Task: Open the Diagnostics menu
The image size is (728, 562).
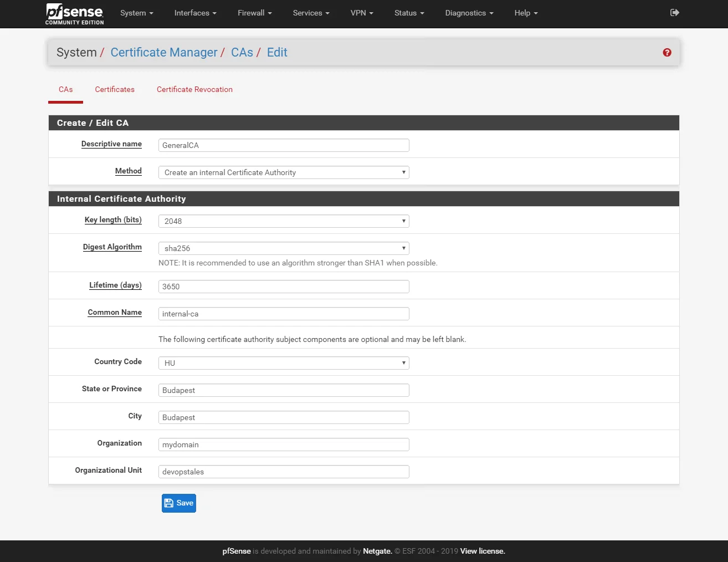Action: pyautogui.click(x=469, y=13)
